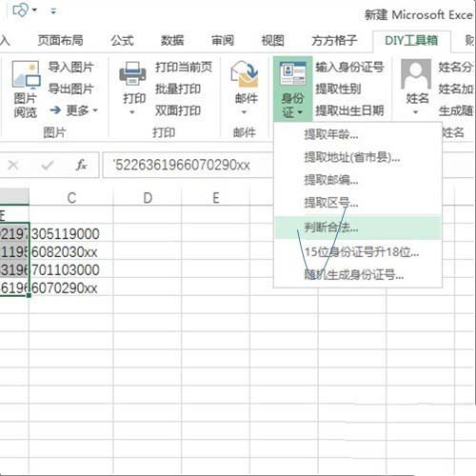Click the formula bar confirm checkmark icon

48,165
